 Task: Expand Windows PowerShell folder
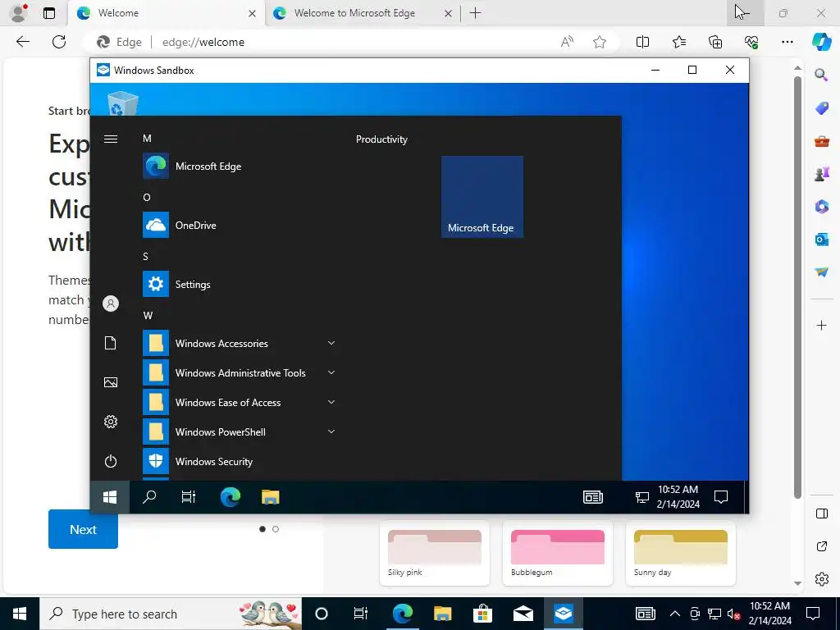[240, 431]
